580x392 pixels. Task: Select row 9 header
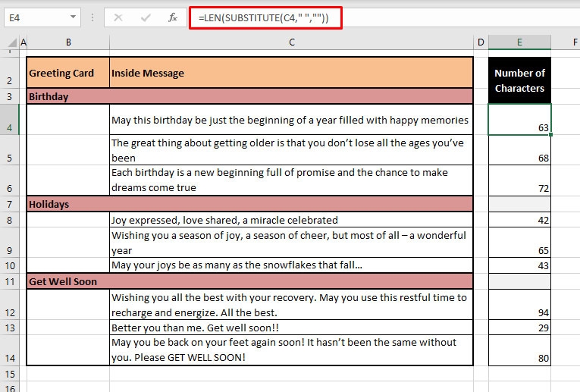(x=9, y=243)
